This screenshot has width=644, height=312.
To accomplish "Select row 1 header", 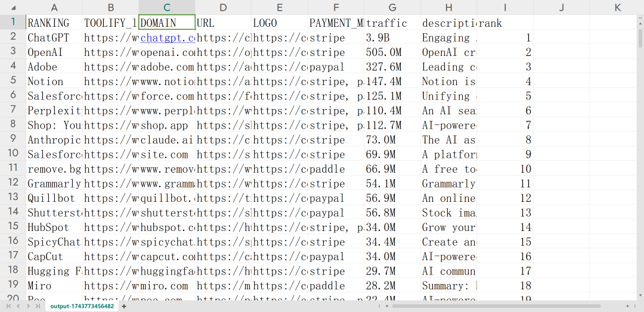I will (x=13, y=22).
